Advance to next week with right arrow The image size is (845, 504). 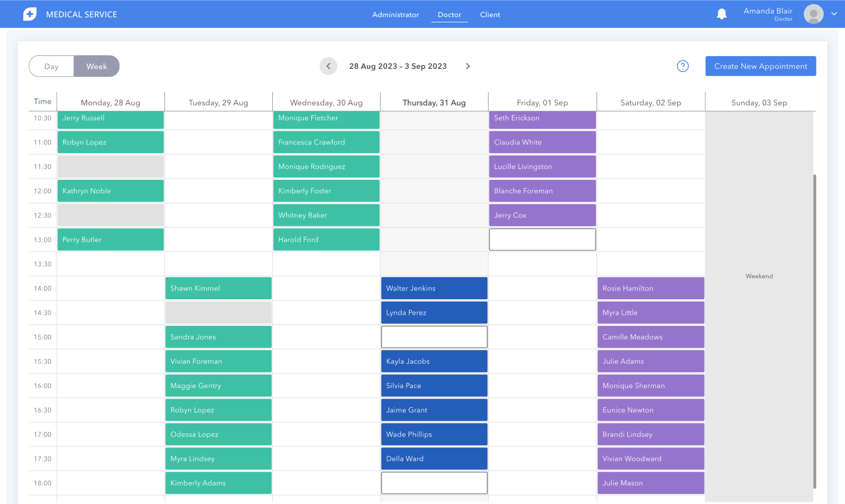(x=468, y=66)
